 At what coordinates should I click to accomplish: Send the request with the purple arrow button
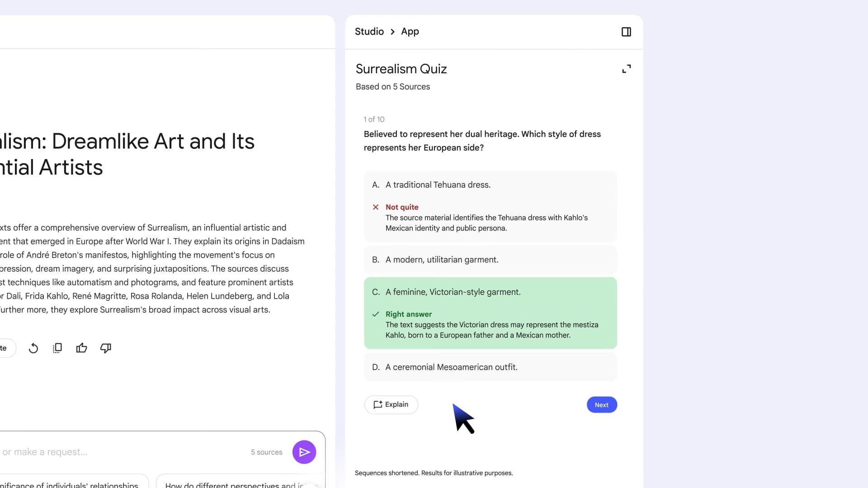[x=304, y=452]
